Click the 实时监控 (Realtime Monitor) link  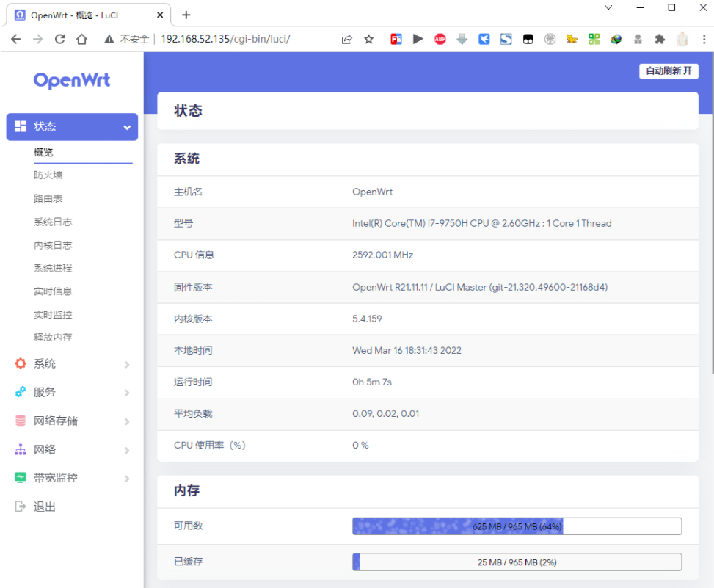(50, 314)
